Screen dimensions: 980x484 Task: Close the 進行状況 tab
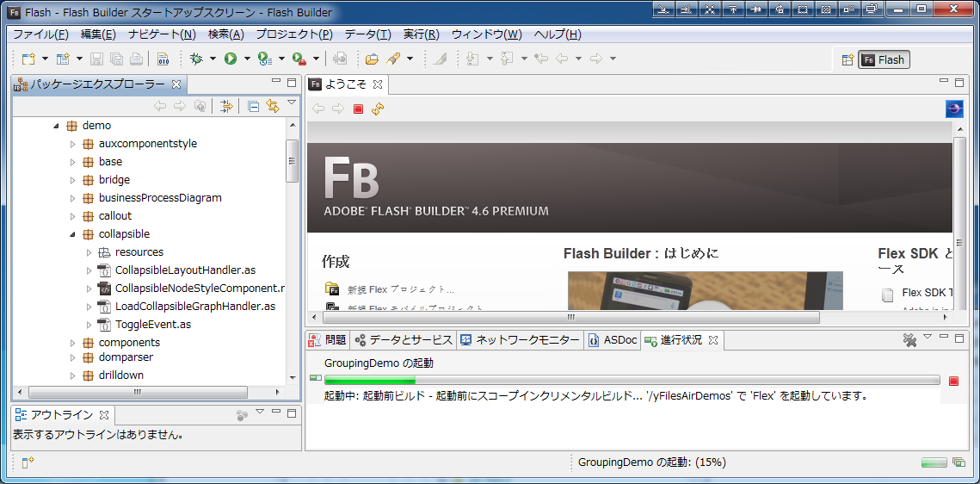pyautogui.click(x=713, y=340)
